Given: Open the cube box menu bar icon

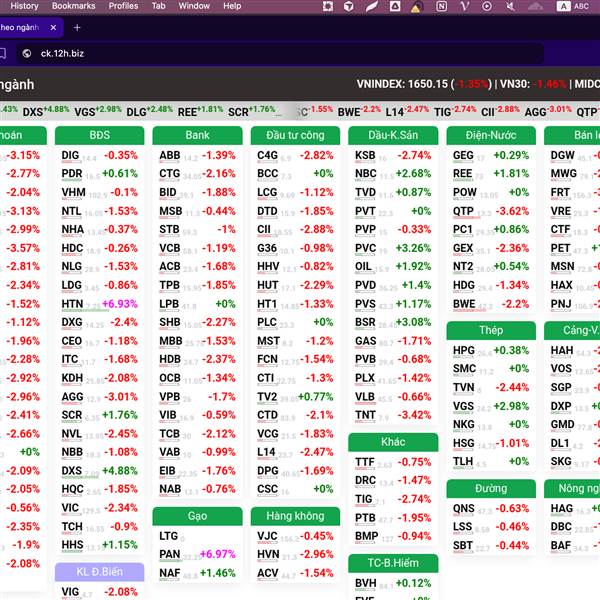Looking at the screenshot, I should click(348, 6).
